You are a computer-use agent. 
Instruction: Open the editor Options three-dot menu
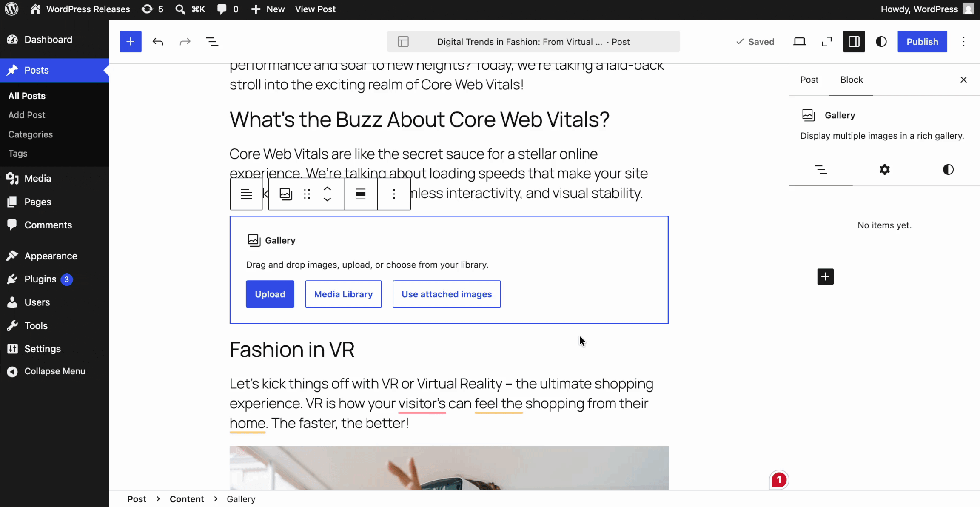click(964, 42)
